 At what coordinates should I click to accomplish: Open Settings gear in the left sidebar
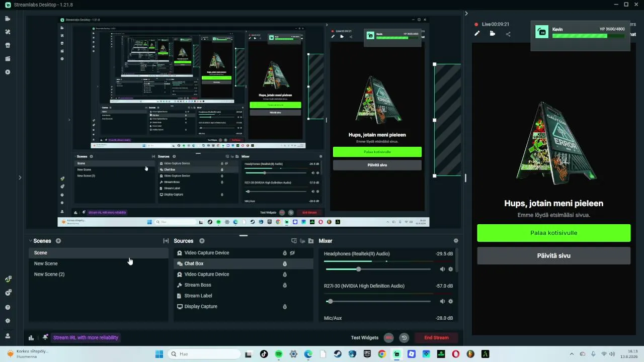point(8,321)
